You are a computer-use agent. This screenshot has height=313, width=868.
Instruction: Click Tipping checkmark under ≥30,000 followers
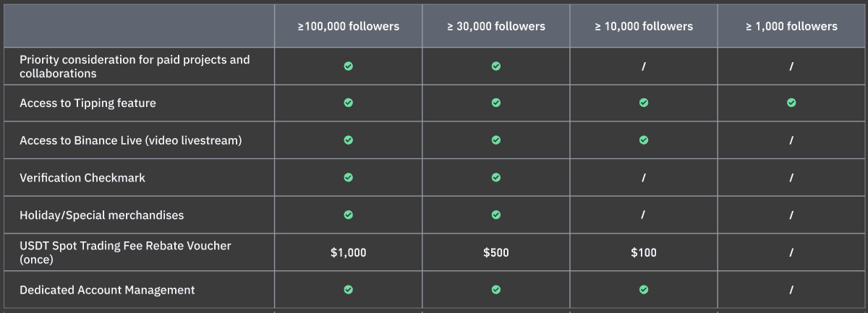[x=496, y=103]
